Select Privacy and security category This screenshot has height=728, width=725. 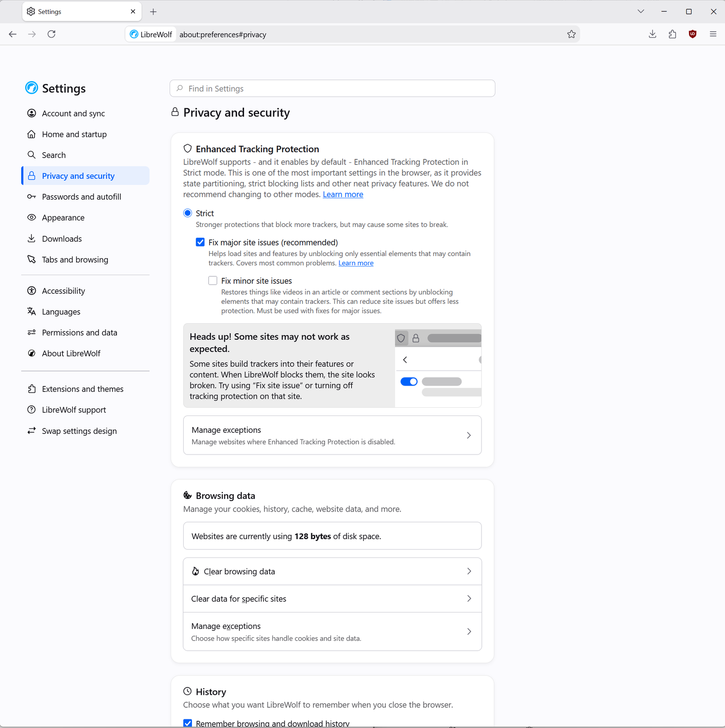pyautogui.click(x=86, y=176)
